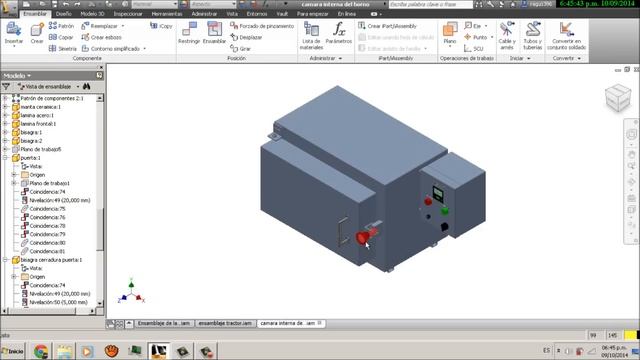Click the Contorno simplificado tool

click(x=111, y=49)
